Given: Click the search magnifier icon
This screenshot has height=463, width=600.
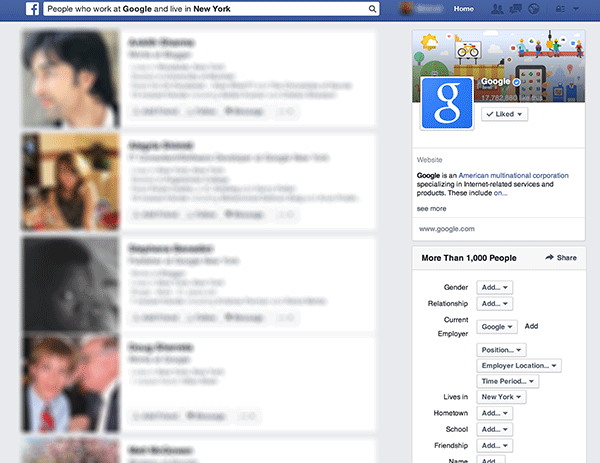Looking at the screenshot, I should pyautogui.click(x=372, y=9).
